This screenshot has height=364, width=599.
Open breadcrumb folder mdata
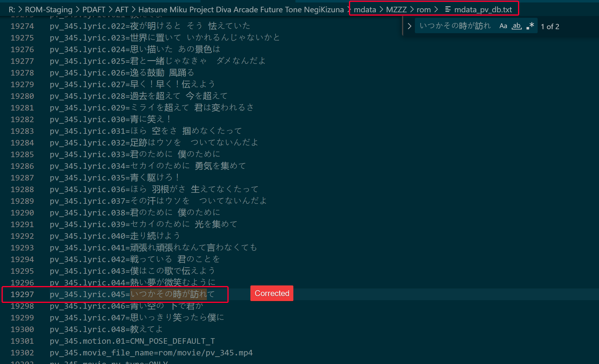365,10
